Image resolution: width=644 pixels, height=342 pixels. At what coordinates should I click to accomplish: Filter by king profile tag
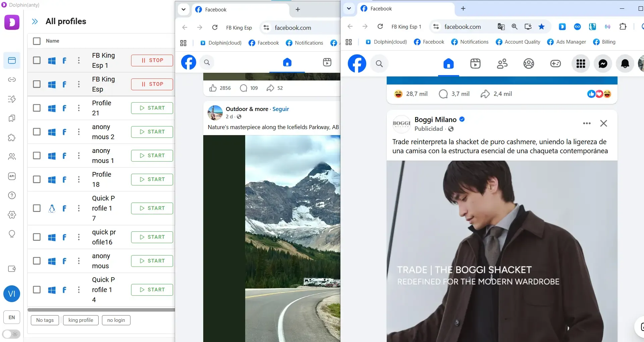[81, 320]
